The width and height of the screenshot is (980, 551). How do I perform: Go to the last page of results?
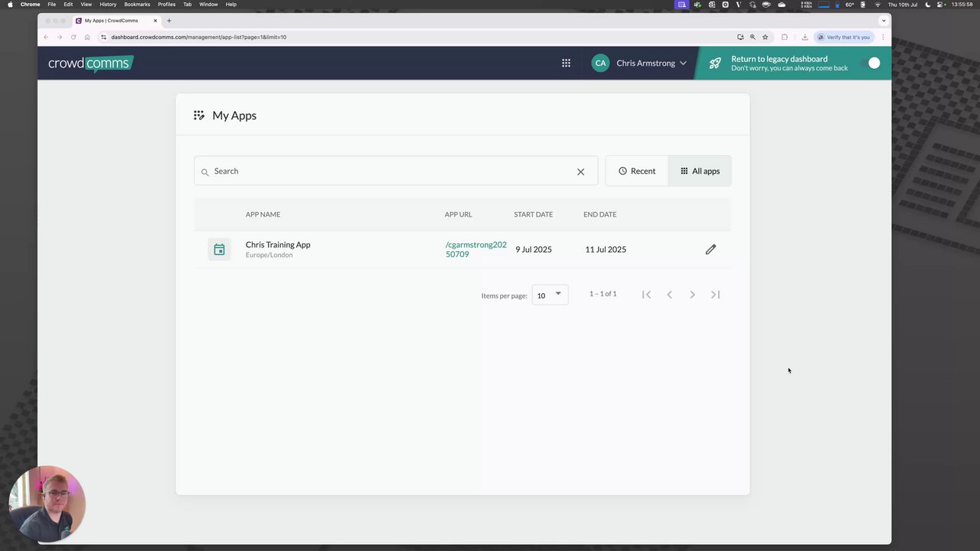point(715,295)
